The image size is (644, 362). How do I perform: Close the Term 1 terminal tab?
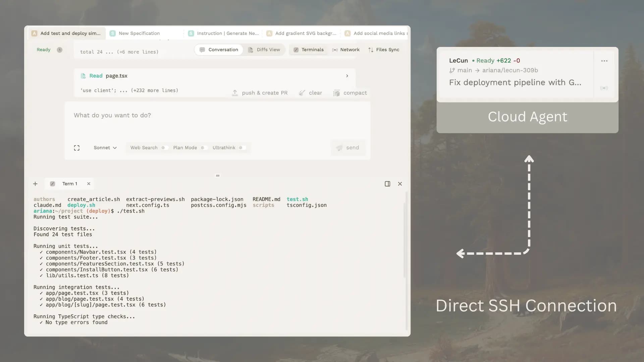(x=89, y=184)
